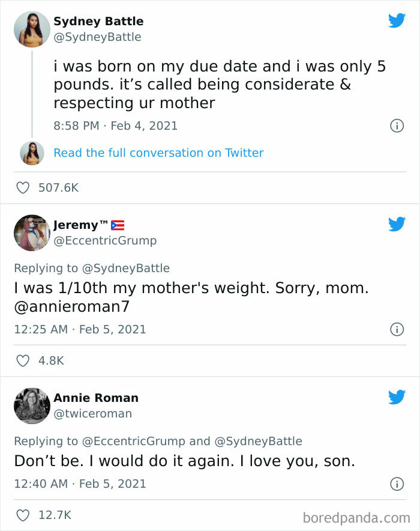The height and width of the screenshot is (531, 420).
Task: Like Jeremy's tweet showing 4.8K likes
Action: point(23,361)
